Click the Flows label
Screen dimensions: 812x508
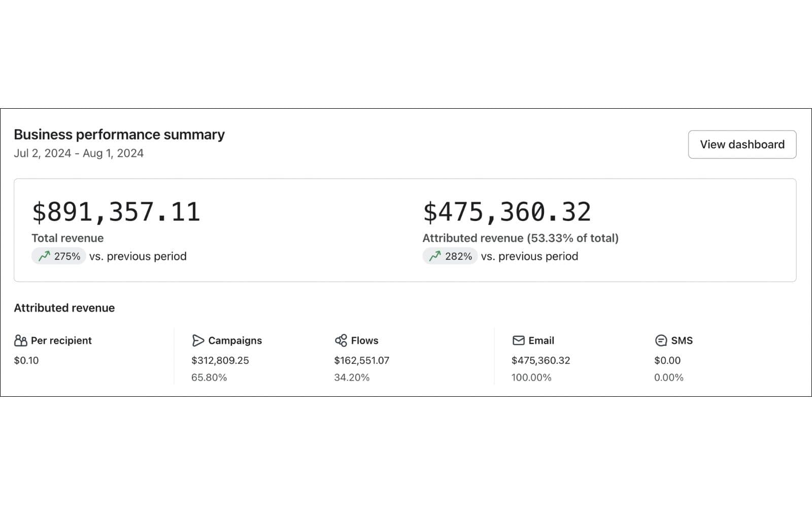(x=364, y=340)
